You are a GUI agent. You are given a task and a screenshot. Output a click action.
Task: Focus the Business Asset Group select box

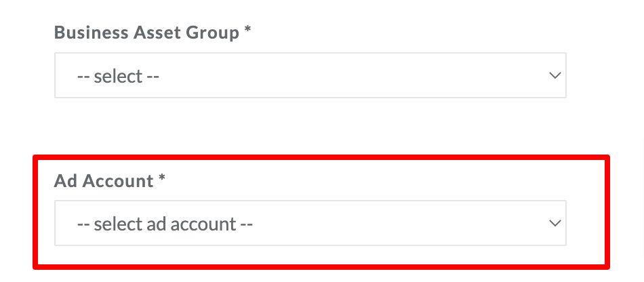[x=310, y=75]
